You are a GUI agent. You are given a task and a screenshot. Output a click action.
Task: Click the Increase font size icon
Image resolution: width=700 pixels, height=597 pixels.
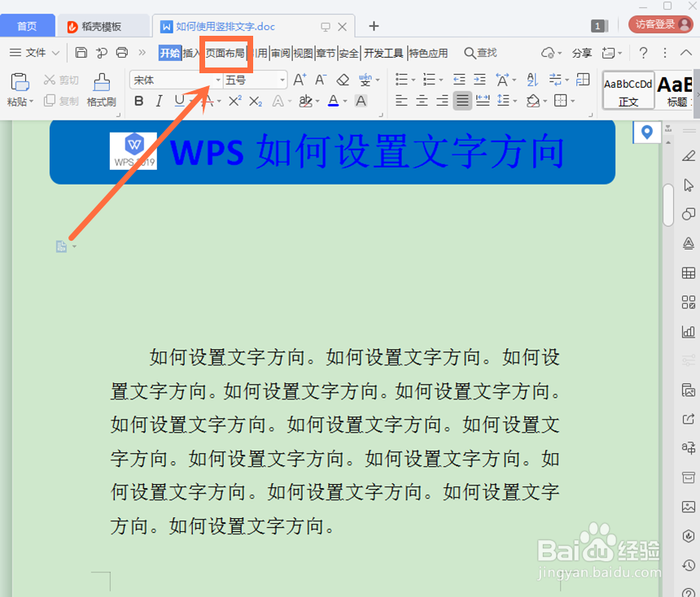pos(300,81)
